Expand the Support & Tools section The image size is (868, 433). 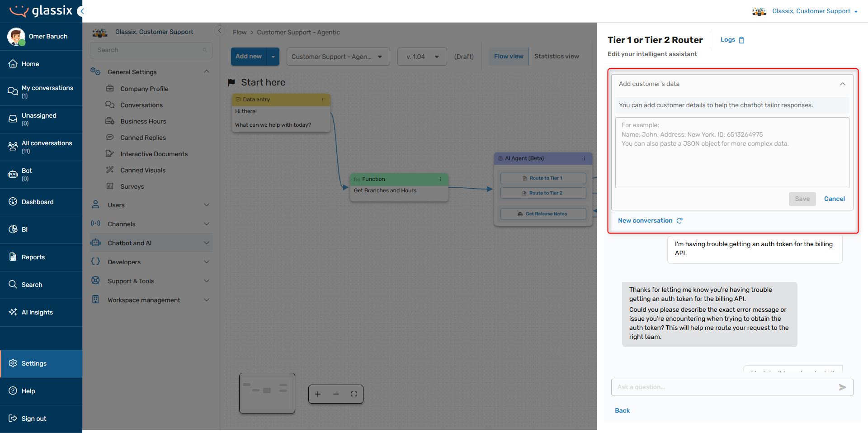[207, 281]
